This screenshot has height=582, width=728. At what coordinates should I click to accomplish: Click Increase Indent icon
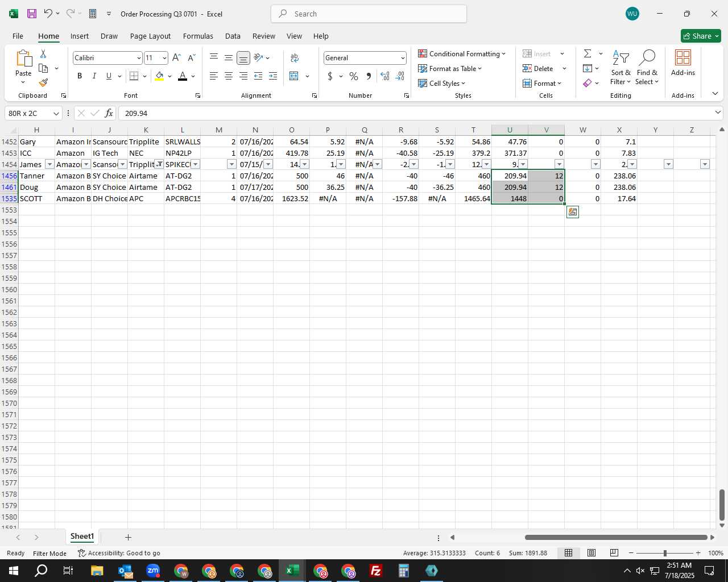point(273,76)
